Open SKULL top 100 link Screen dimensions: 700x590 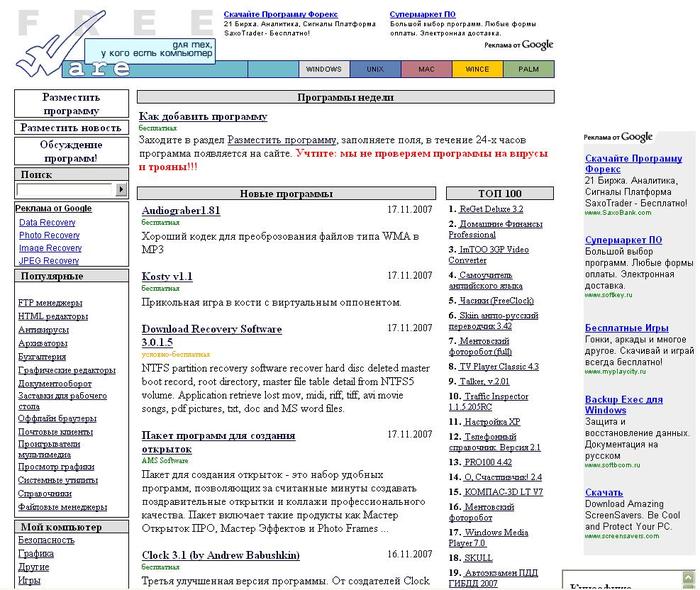pos(478,557)
